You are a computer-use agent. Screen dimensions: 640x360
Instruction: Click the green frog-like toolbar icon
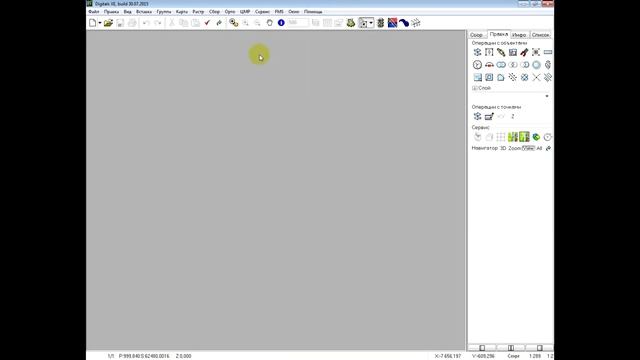tap(351, 23)
